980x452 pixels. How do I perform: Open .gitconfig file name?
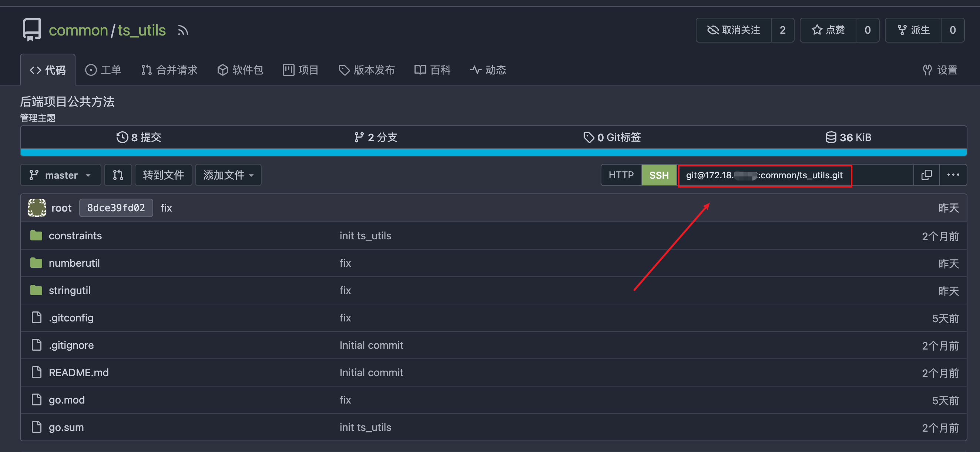[71, 318]
